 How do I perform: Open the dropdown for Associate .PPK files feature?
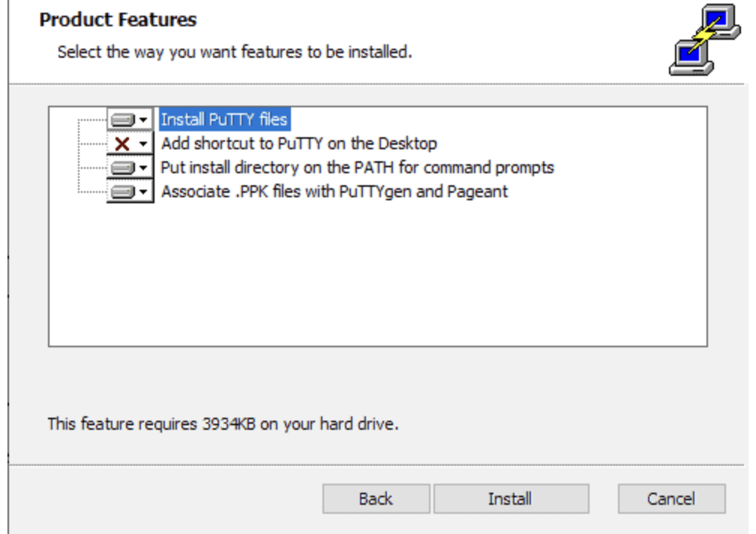click(130, 191)
